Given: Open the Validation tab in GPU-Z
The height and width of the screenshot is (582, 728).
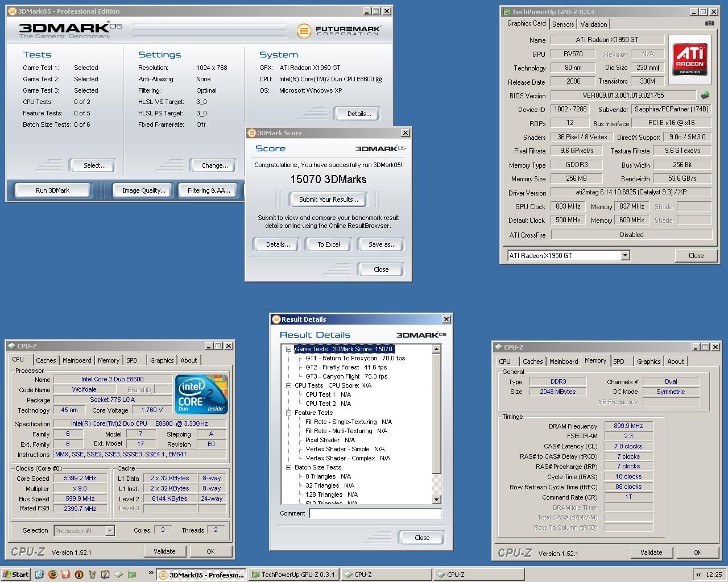Looking at the screenshot, I should click(594, 24).
